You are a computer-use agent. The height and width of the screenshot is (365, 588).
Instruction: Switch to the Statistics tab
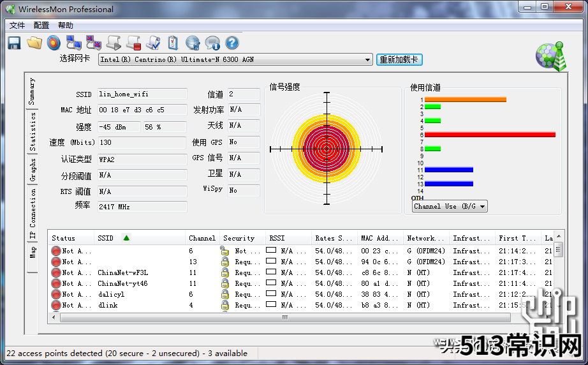[x=33, y=131]
